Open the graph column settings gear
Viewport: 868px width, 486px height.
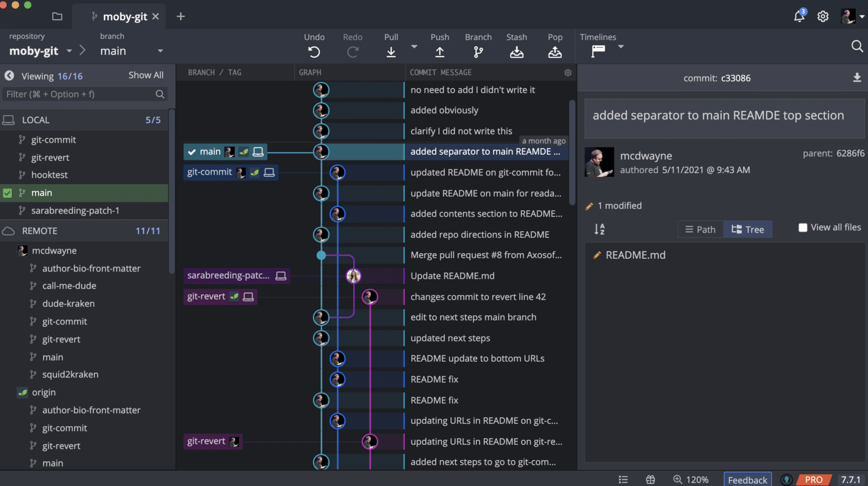tap(567, 72)
